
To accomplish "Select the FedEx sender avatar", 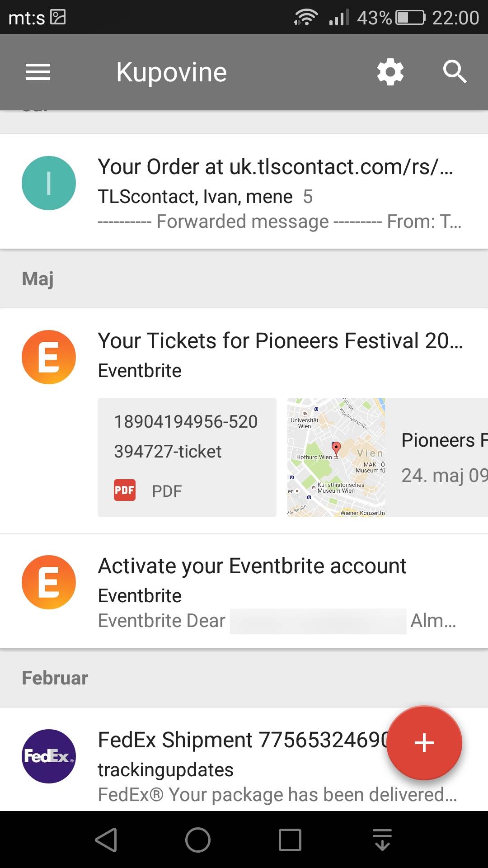I will point(49,756).
